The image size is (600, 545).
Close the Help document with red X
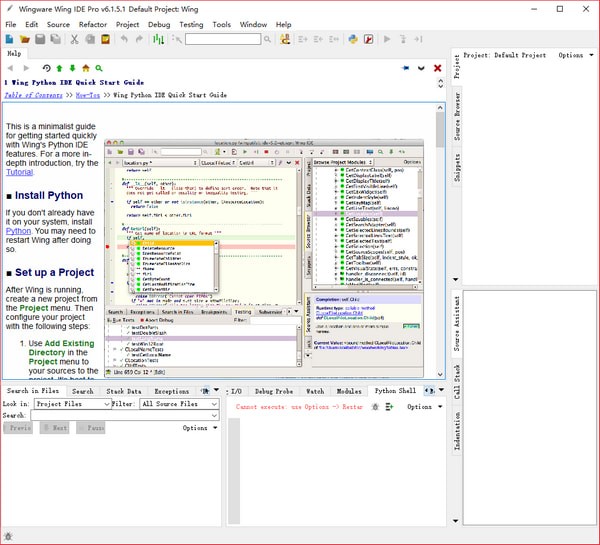(437, 68)
